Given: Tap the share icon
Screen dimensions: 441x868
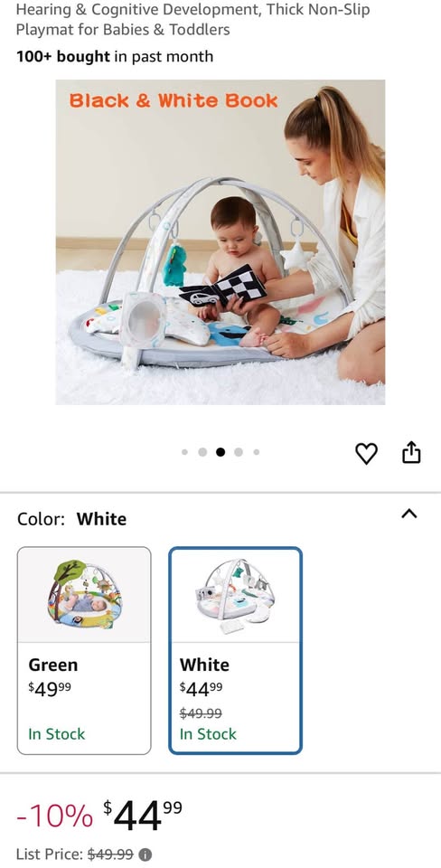Looking at the screenshot, I should tap(411, 452).
